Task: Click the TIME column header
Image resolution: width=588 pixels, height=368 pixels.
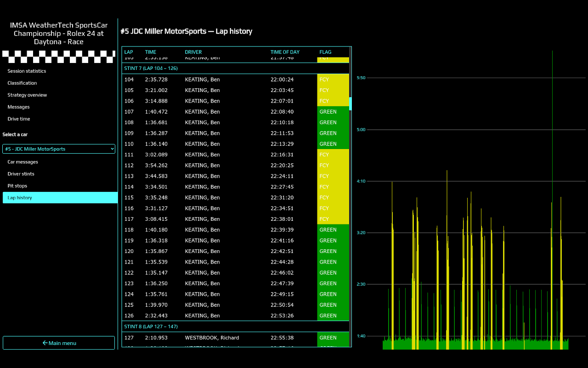Action: click(151, 52)
